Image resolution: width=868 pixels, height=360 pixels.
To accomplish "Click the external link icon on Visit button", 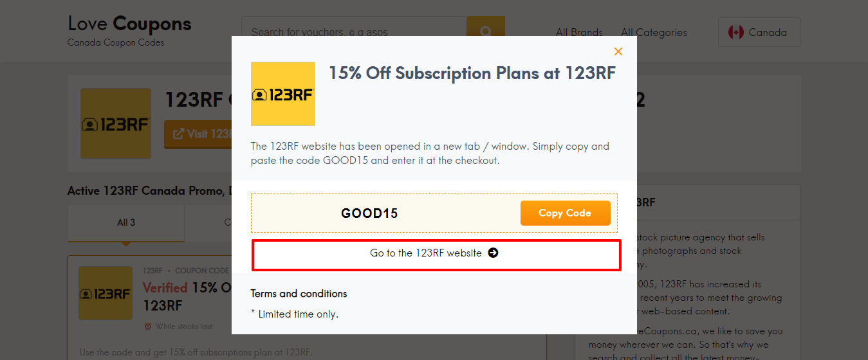I will pyautogui.click(x=179, y=134).
